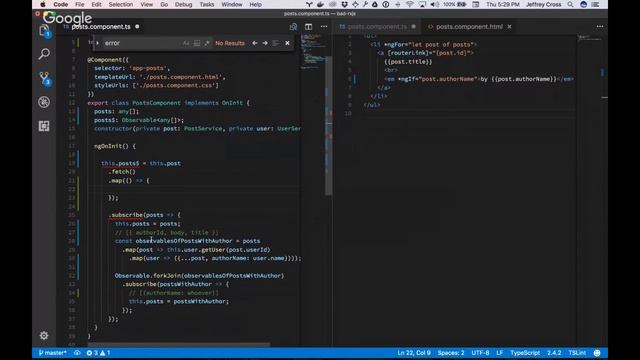Click TypeScript version '2.4.2' in status bar
Screen dimensions: 640x360
point(554,353)
